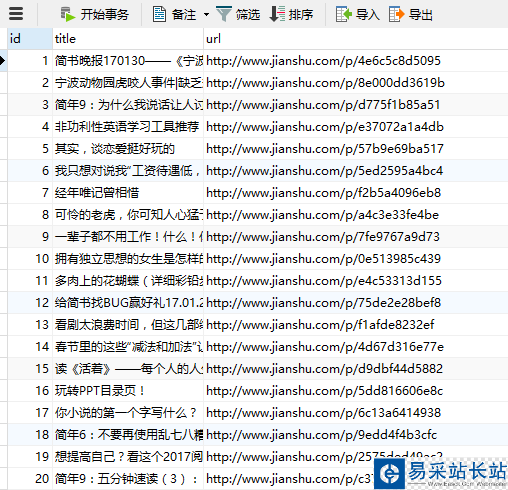Screen dimensions: 508x490
Task: Open the 备注 dropdown arrow
Action: (207, 15)
